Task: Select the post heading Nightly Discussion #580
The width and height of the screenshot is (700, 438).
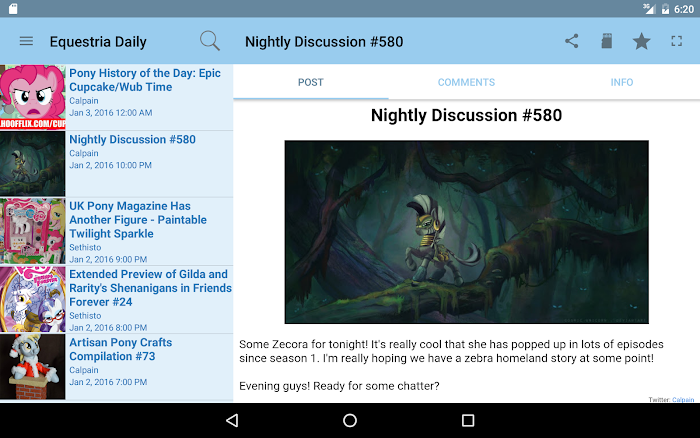Action: [x=466, y=115]
